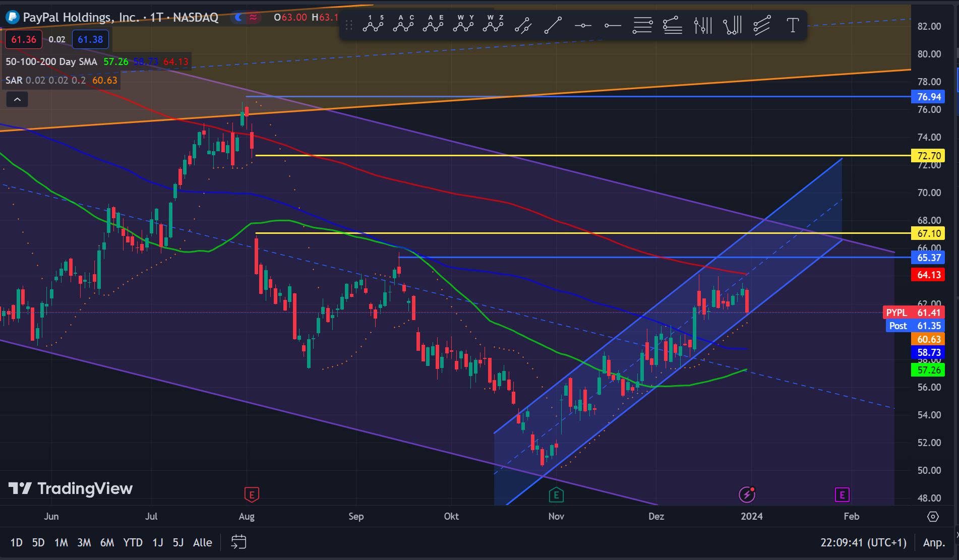Click the post-market session moon indicator
Viewport: 959px width, 560px height.
pyautogui.click(x=239, y=18)
